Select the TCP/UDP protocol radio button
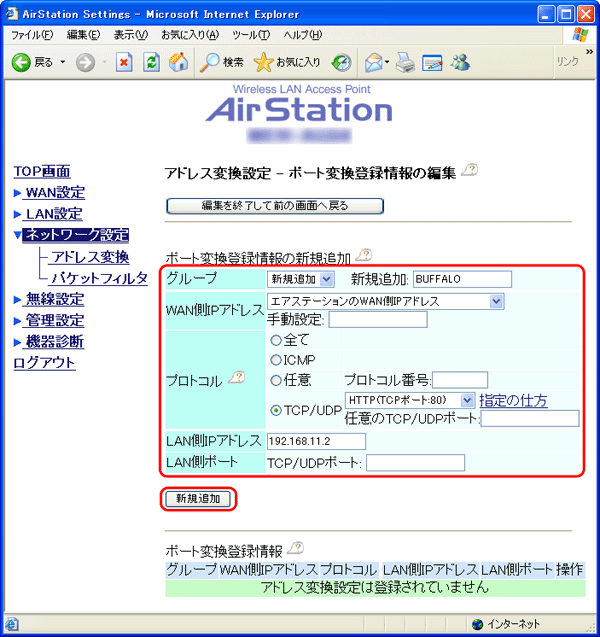The image size is (600, 637). (276, 411)
